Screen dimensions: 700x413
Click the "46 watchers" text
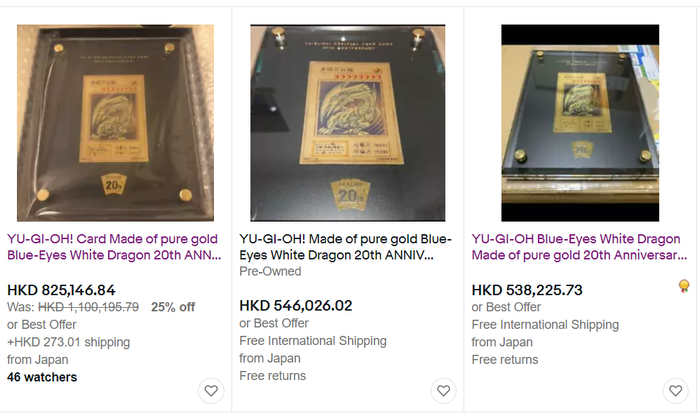42,377
